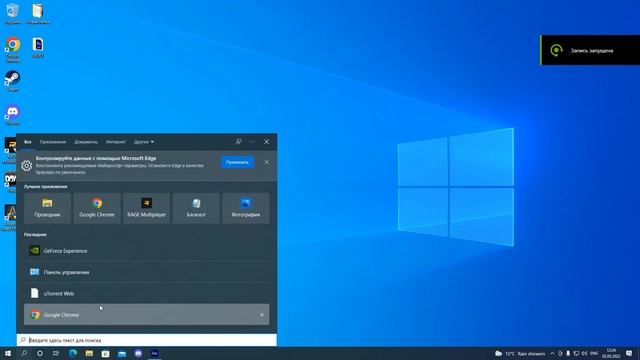Select Google Chrome in the recent list
The height and width of the screenshot is (360, 640).
point(147,315)
